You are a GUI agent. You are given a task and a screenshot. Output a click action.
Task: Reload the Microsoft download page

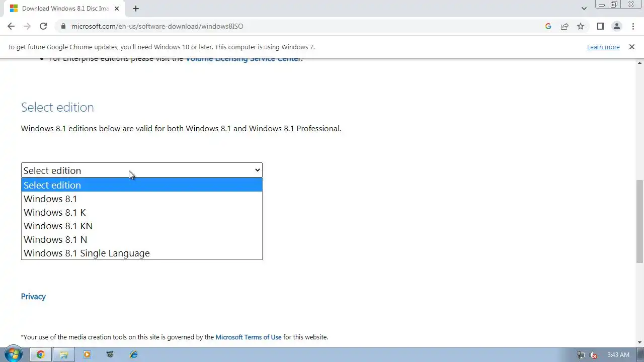coord(43,26)
